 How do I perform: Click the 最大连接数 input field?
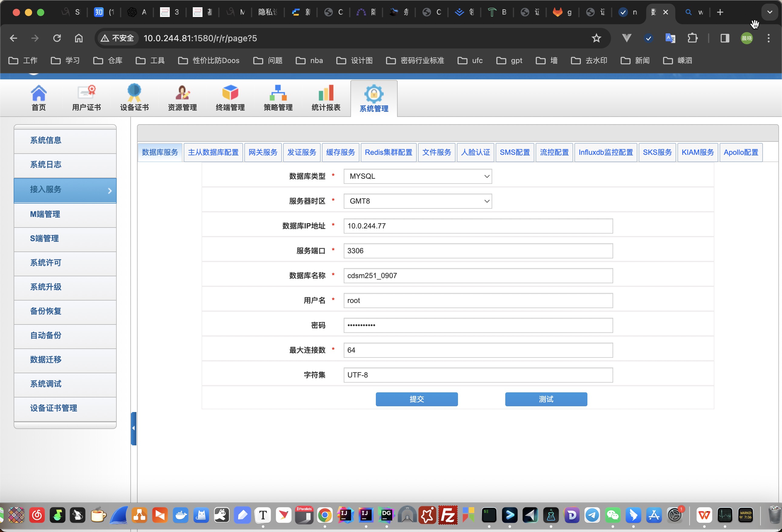[x=478, y=350]
